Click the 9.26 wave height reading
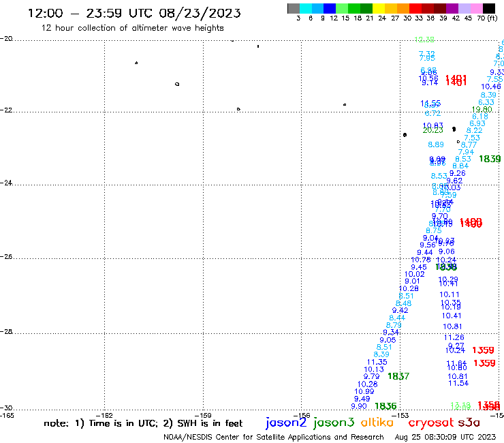Image resolution: width=504 pixels, height=443 pixels. [458, 173]
